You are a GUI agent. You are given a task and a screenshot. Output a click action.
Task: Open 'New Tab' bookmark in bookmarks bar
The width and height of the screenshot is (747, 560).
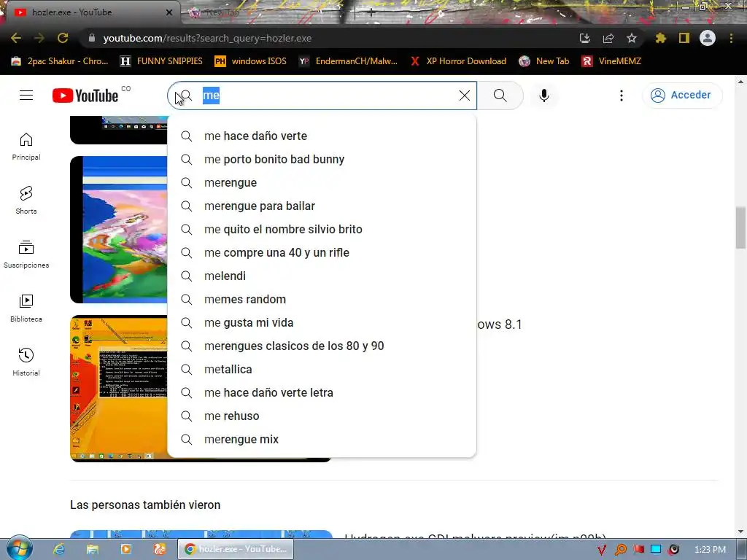544,61
